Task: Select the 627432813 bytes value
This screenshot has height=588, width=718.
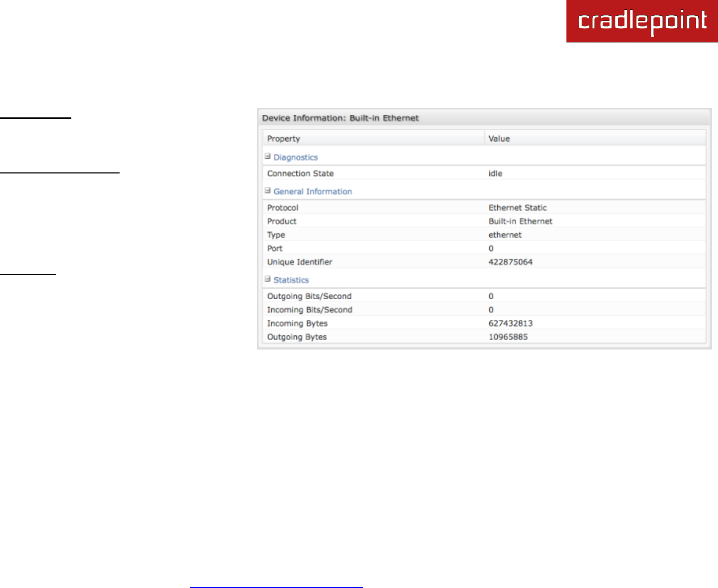Action: tap(510, 323)
